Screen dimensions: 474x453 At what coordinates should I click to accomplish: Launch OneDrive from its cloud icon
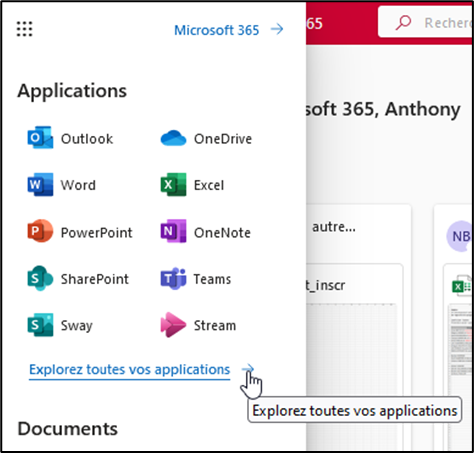click(x=173, y=138)
